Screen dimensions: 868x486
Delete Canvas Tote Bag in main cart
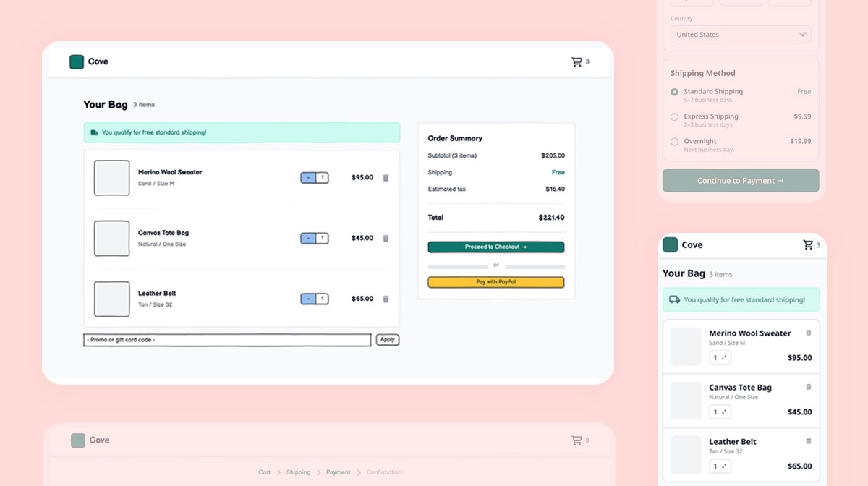click(x=386, y=239)
